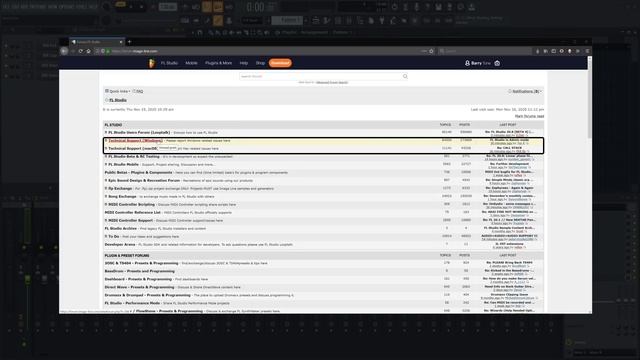Click the orange Download button
640x360 pixels.
coord(280,63)
